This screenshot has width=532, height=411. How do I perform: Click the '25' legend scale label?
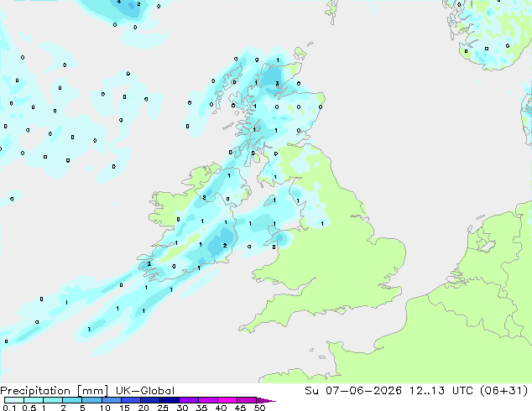(163, 408)
